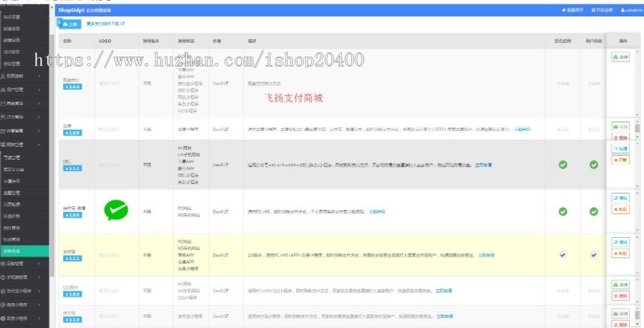
Task: Expand 用户管理 sidebar chevron
Action: pyautogui.click(x=39, y=90)
